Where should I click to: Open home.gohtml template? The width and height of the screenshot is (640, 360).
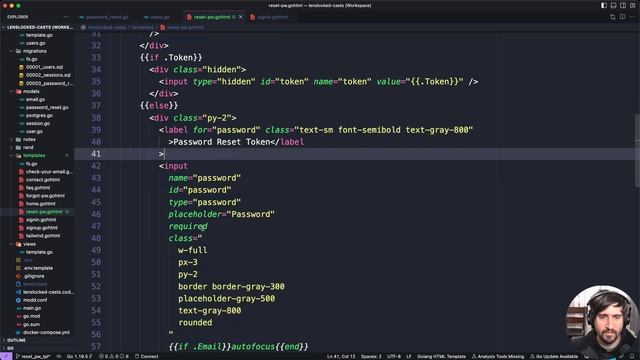pos(40,204)
